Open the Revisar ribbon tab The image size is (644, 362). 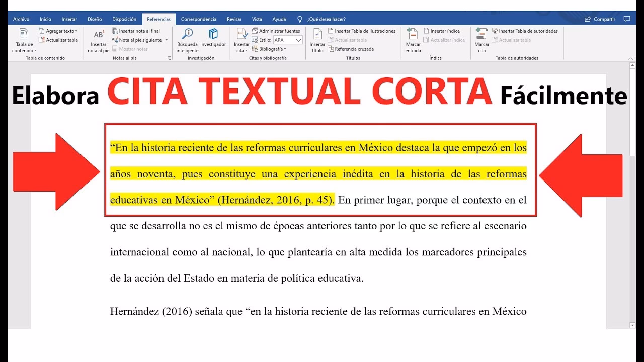(234, 19)
